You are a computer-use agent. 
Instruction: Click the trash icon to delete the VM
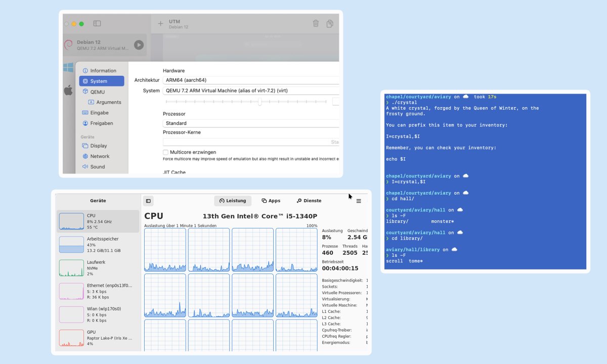point(316,23)
